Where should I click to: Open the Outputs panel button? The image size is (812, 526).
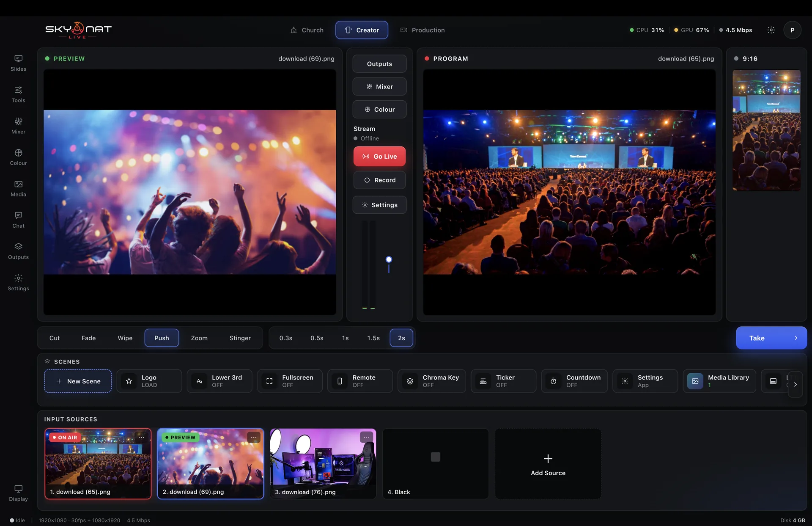(x=379, y=64)
